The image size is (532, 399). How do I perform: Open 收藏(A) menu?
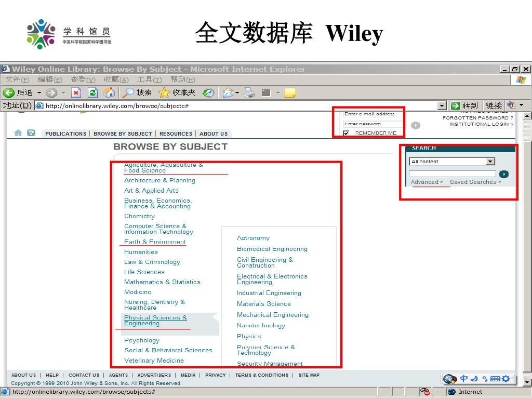pyautogui.click(x=116, y=79)
